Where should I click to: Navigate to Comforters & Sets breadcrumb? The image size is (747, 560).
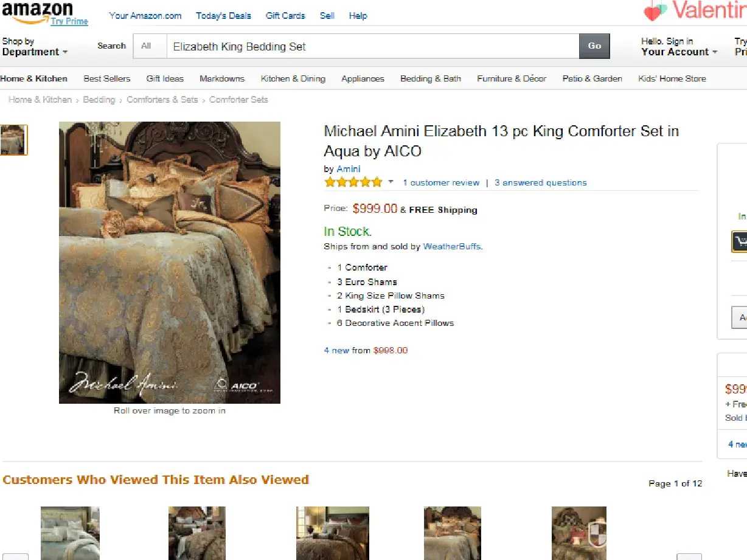coord(162,100)
